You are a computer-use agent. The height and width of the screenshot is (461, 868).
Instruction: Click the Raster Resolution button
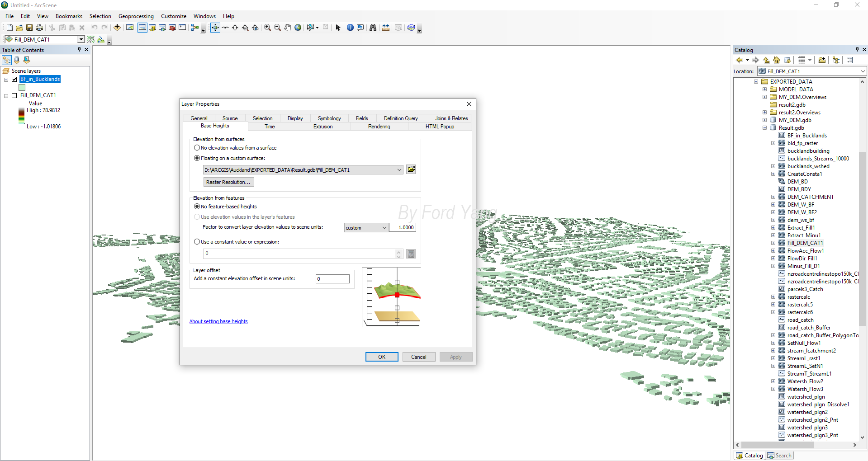coord(228,182)
